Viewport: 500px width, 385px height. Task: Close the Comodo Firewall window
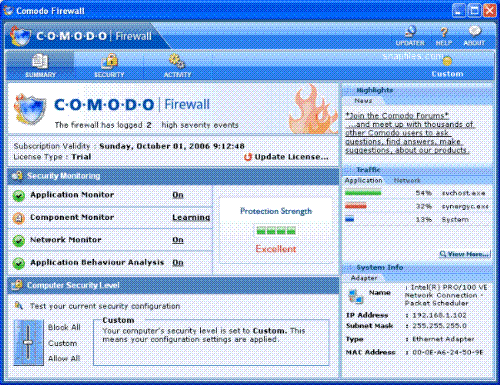tap(489, 11)
